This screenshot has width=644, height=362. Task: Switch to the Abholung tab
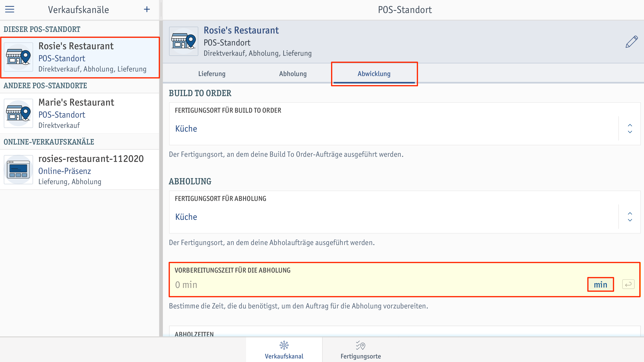pyautogui.click(x=293, y=74)
